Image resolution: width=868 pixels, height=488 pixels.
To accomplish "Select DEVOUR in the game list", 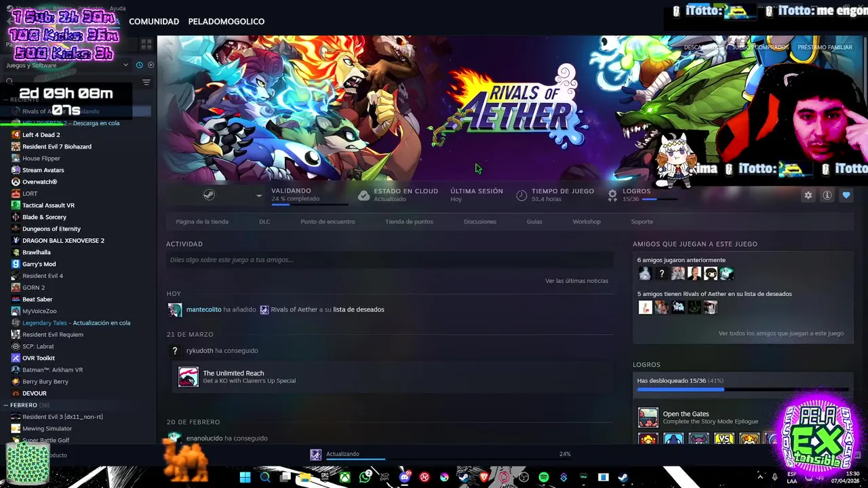I will tap(34, 393).
